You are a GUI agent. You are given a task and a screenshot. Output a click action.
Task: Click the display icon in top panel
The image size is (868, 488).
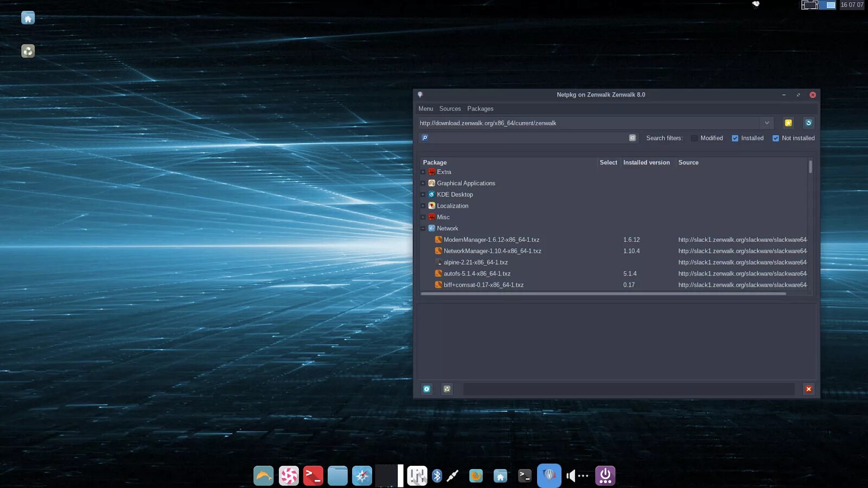coord(809,5)
